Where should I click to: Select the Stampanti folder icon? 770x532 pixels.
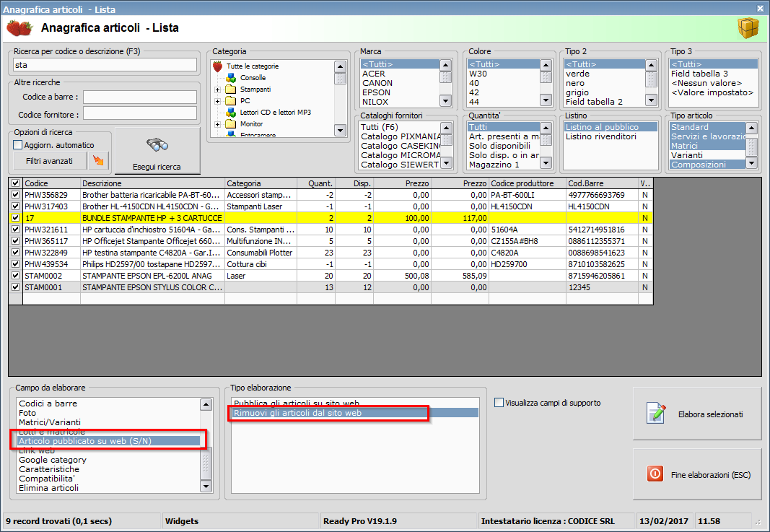[x=231, y=90]
